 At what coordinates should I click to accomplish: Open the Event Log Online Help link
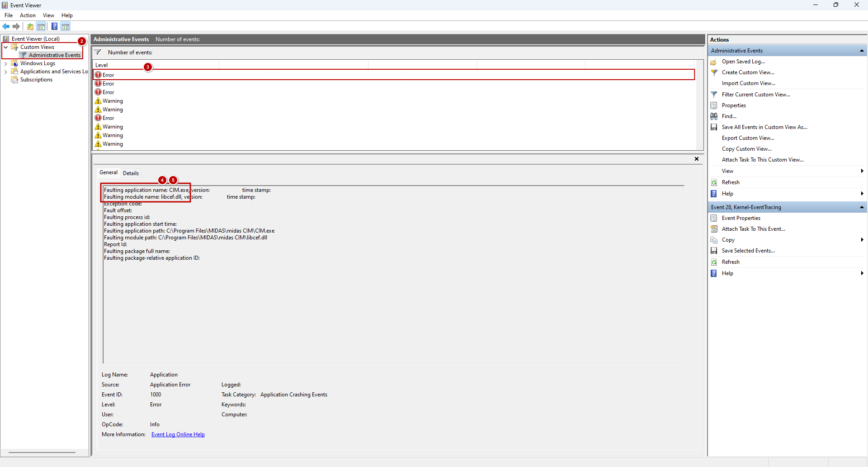pyautogui.click(x=178, y=434)
